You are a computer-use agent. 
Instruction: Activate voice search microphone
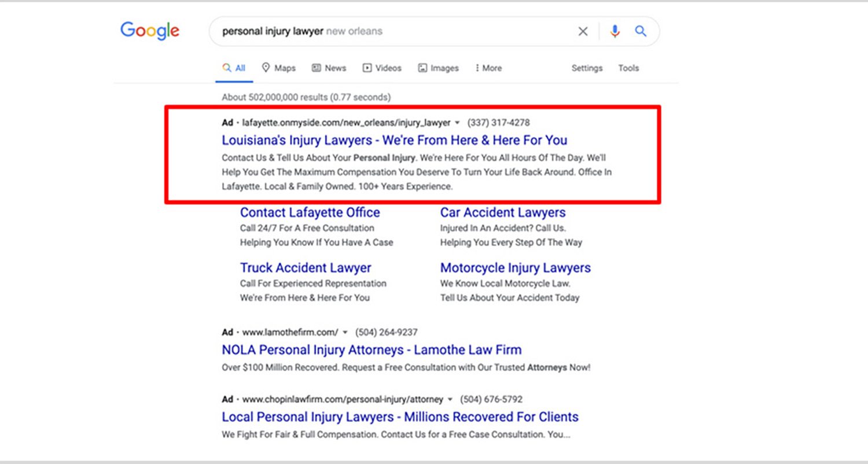click(615, 31)
